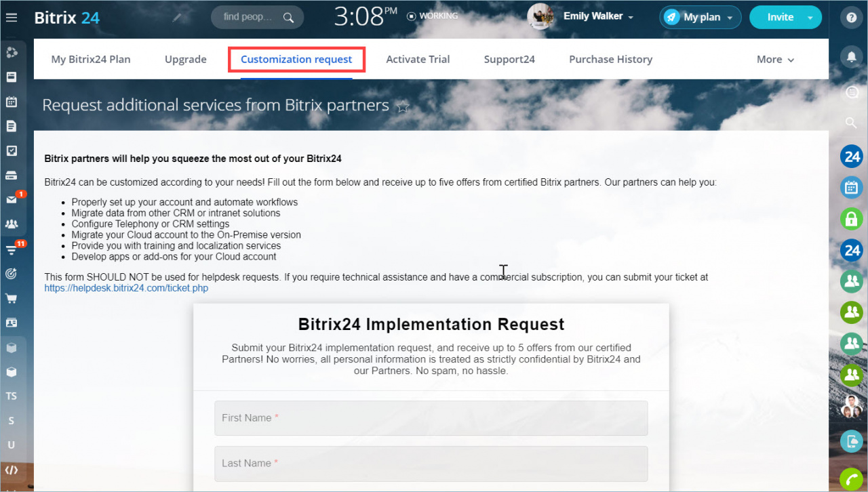Click 'Develop apps or add-ons' bullet text
The height and width of the screenshot is (492, 868).
click(x=174, y=257)
